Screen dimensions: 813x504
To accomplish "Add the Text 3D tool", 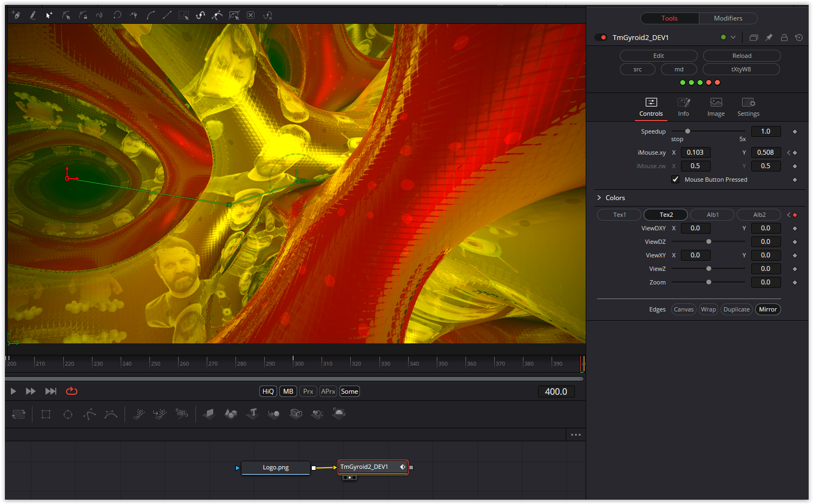I will (x=252, y=414).
